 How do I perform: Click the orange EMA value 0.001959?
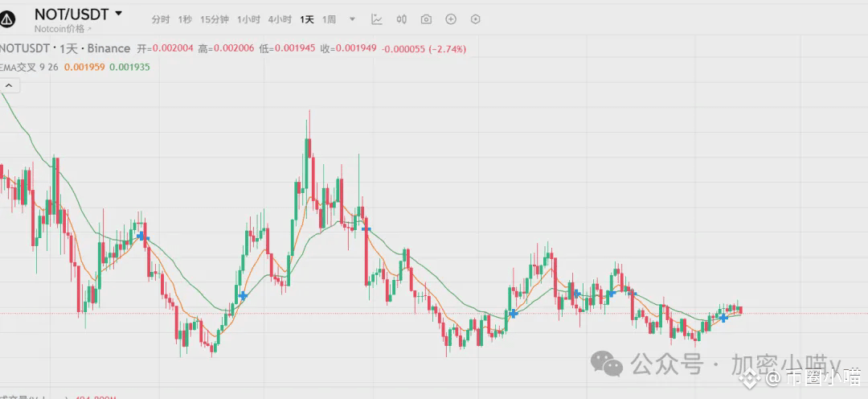click(84, 67)
